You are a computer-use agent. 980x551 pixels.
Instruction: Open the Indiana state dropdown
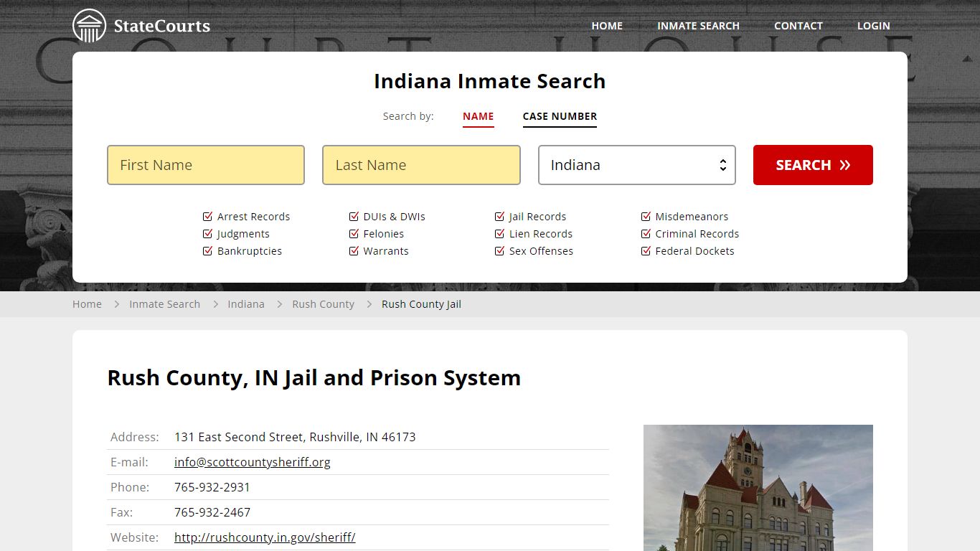(x=637, y=165)
